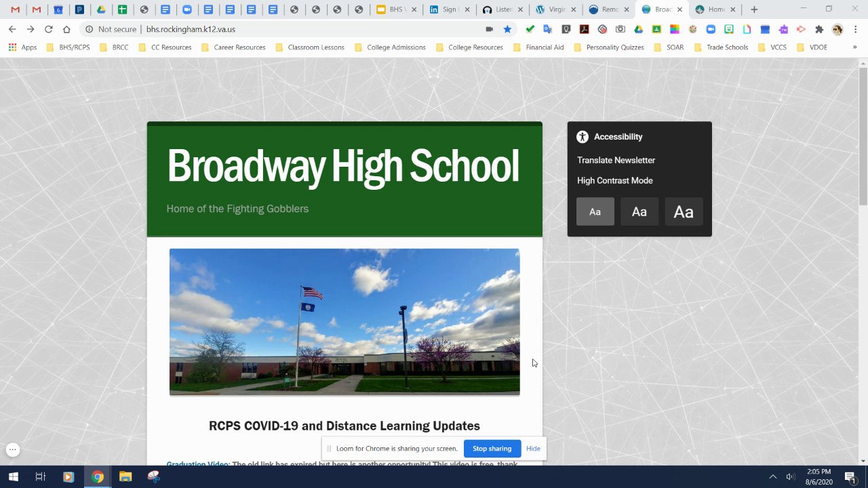
Task: Open the Windows Start menu
Action: tap(13, 476)
